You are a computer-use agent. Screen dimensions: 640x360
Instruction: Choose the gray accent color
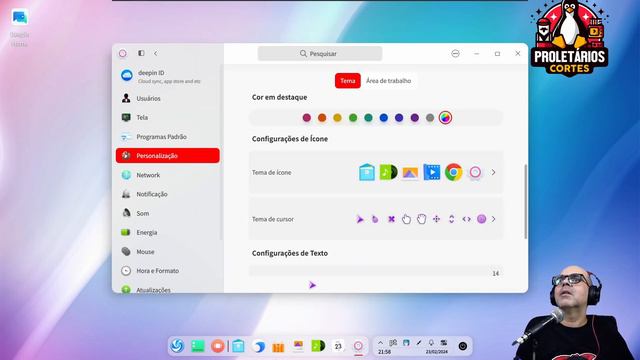[x=430, y=118]
